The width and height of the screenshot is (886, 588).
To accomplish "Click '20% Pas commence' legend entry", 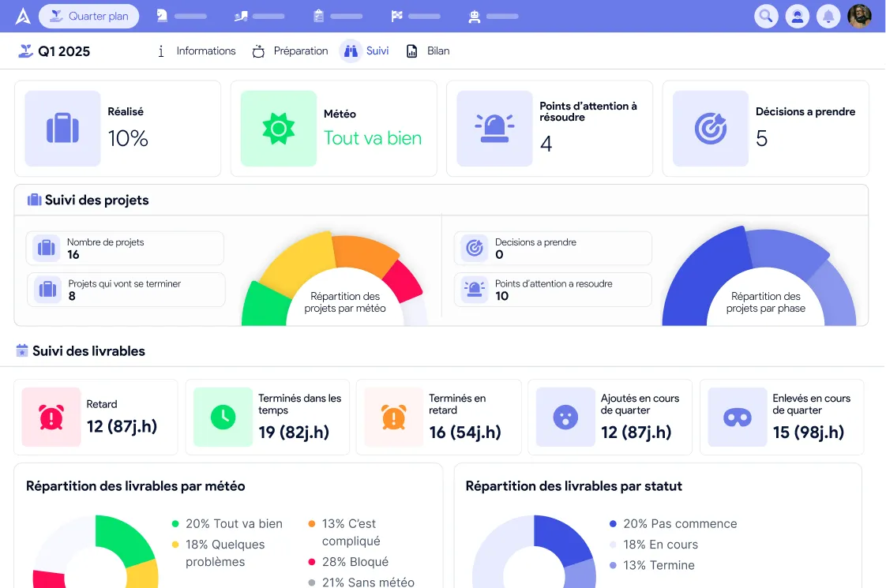I will (673, 523).
